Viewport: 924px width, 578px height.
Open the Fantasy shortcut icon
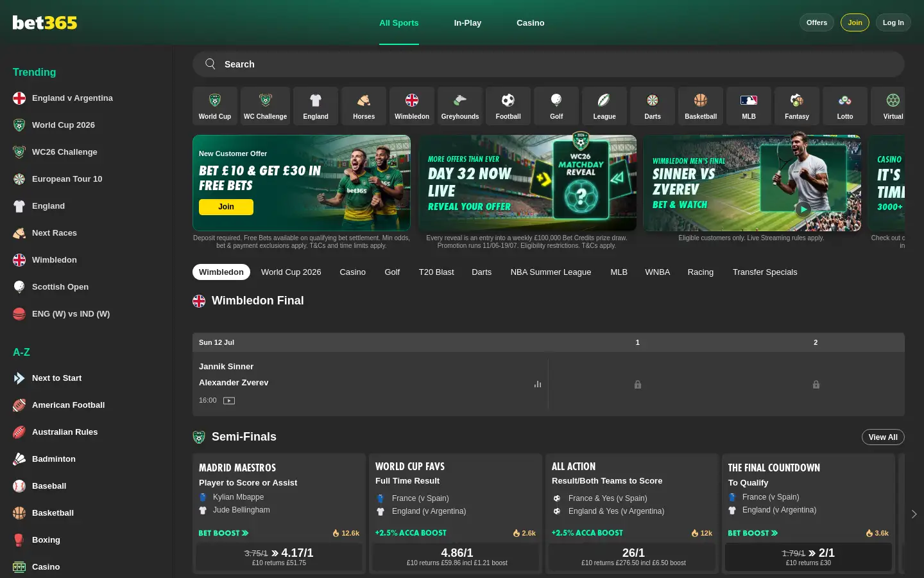point(797,106)
